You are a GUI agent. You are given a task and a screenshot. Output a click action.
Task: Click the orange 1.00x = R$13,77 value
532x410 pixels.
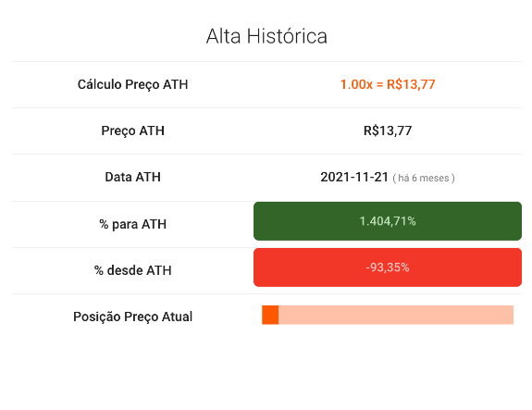point(388,84)
